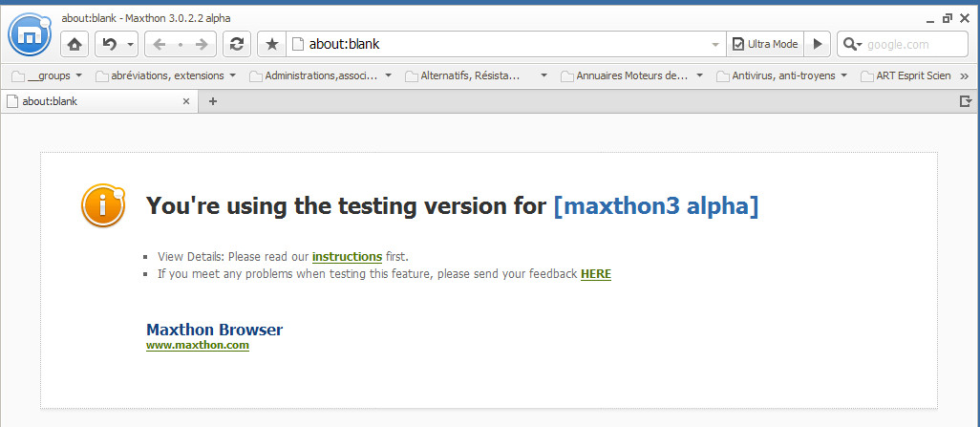Image resolution: width=980 pixels, height=427 pixels.
Task: Reload the current page
Action: coord(237,44)
